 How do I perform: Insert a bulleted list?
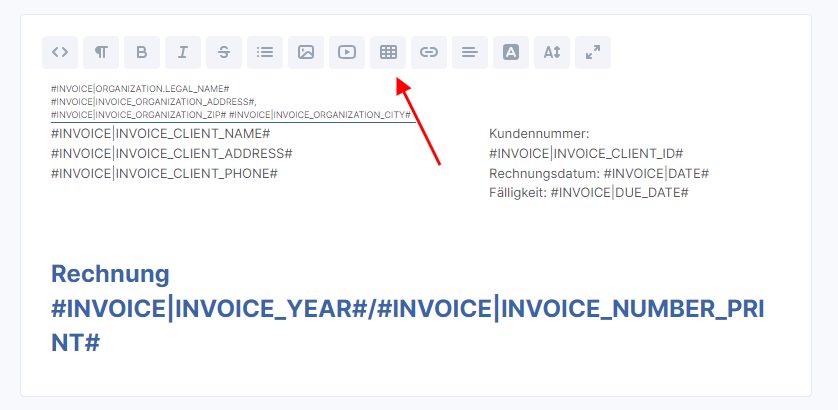(x=265, y=52)
